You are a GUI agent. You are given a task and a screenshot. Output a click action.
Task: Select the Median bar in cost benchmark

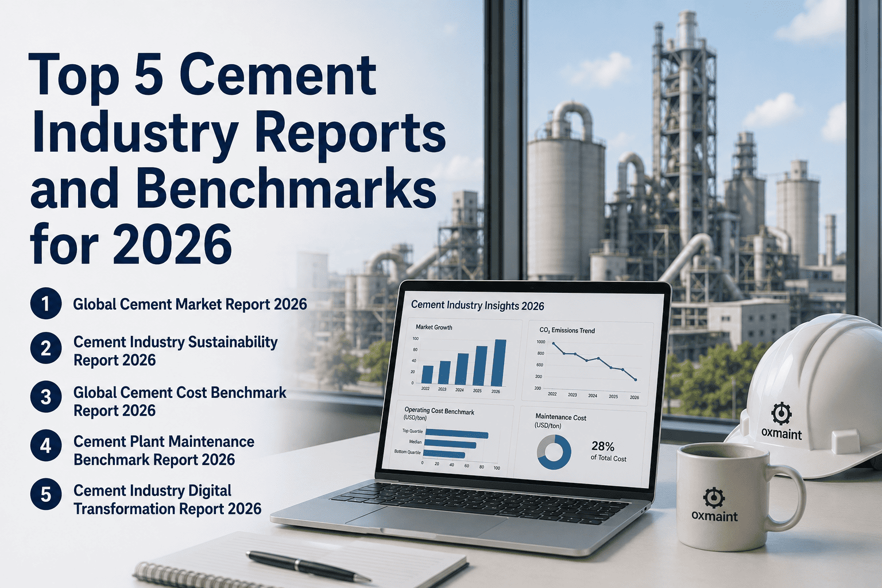(x=450, y=445)
